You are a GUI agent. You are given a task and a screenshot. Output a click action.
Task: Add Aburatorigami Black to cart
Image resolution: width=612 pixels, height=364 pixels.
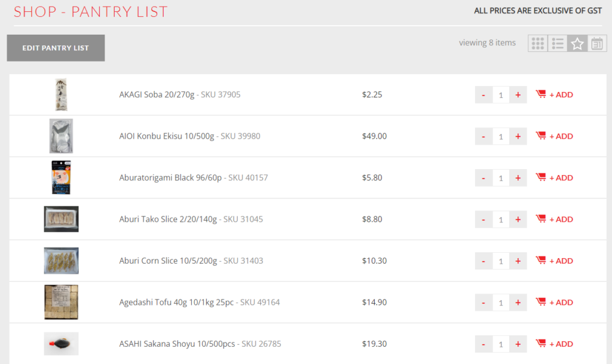pyautogui.click(x=554, y=178)
